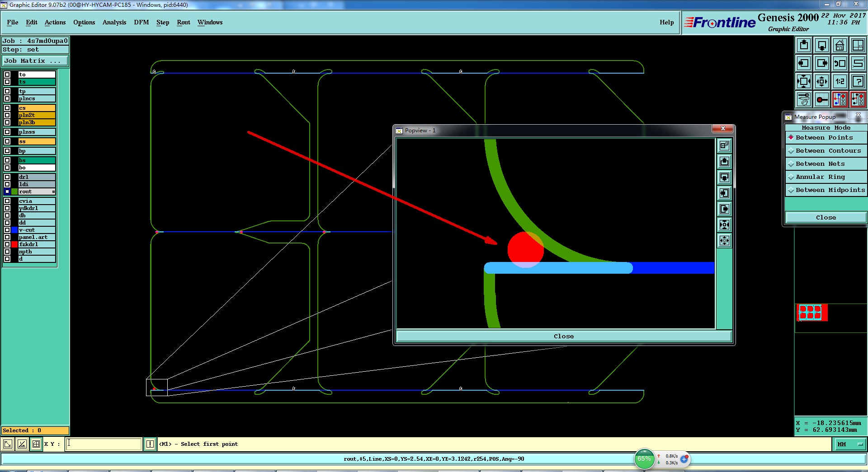Click the pan right icon in main toolbar

pos(822,63)
